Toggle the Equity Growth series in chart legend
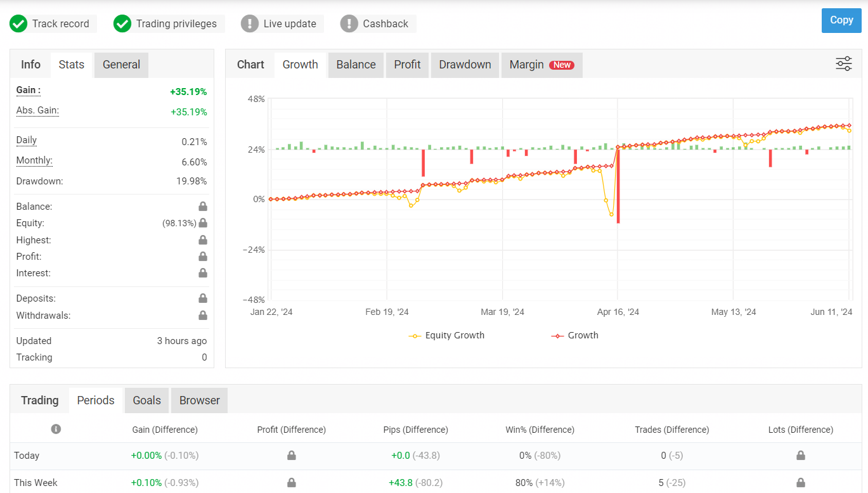 447,335
